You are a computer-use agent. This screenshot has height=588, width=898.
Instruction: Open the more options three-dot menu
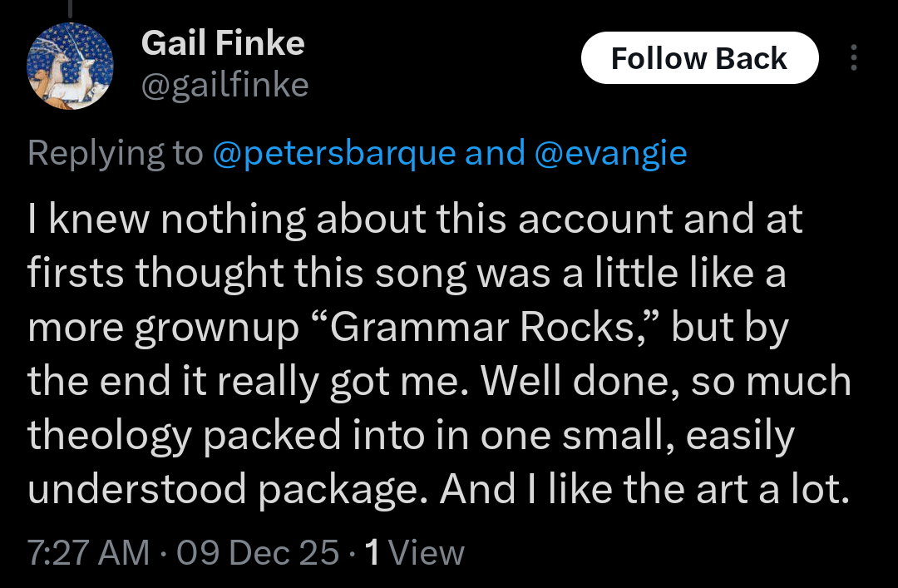coord(852,58)
